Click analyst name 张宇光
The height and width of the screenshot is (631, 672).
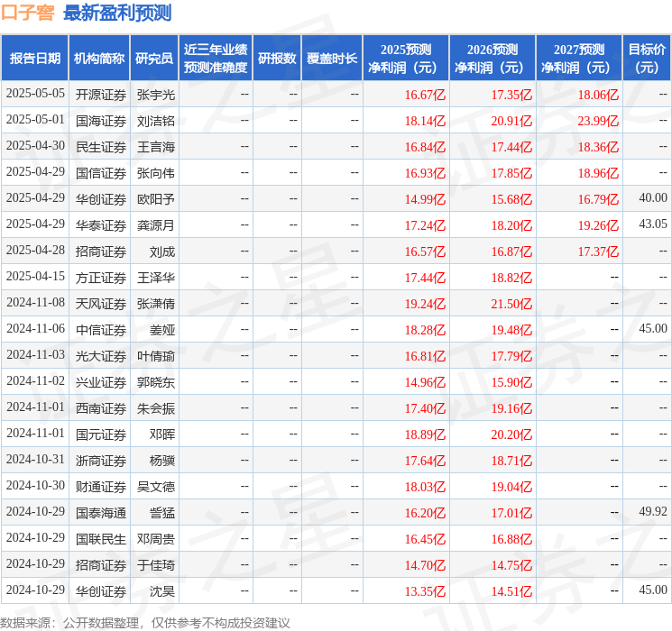(x=155, y=94)
